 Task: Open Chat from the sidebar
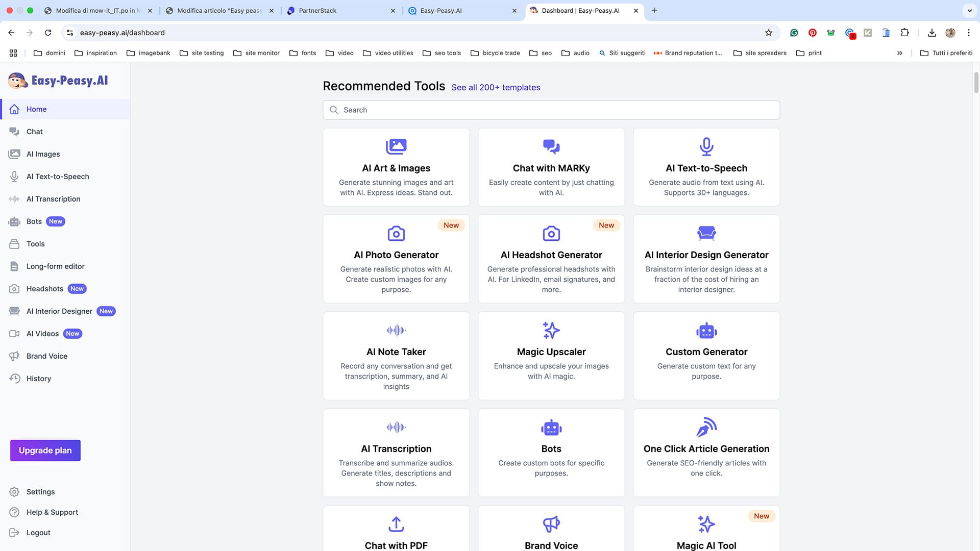point(34,131)
